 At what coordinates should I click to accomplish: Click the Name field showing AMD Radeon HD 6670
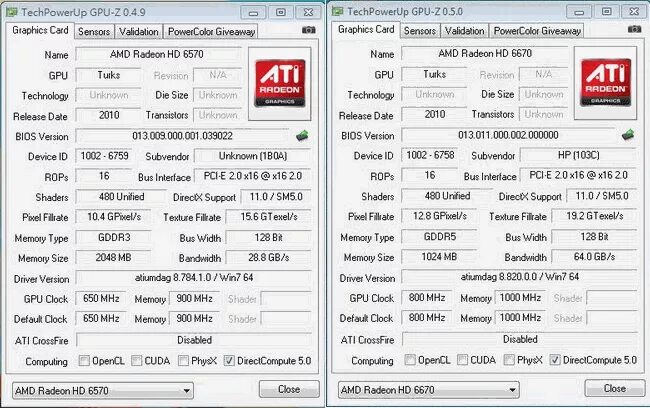[484, 53]
